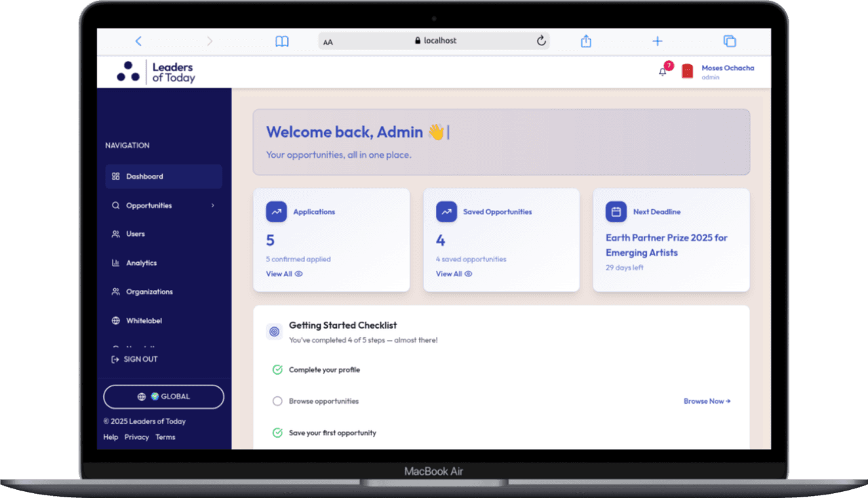The height and width of the screenshot is (498, 868).
Task: Expand the Opportunities submenu chevron
Action: [212, 205]
